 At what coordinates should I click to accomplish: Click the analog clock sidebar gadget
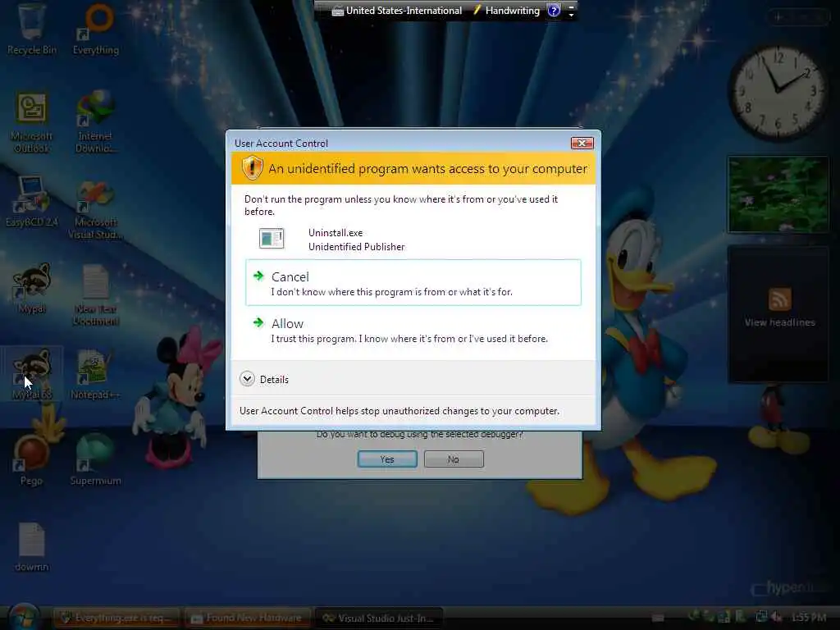click(778, 92)
